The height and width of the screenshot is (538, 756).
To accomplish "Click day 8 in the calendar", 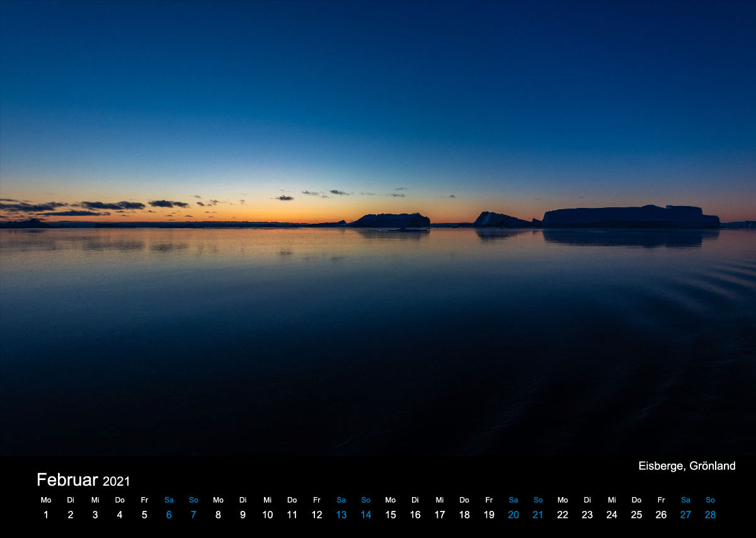I will click(218, 515).
